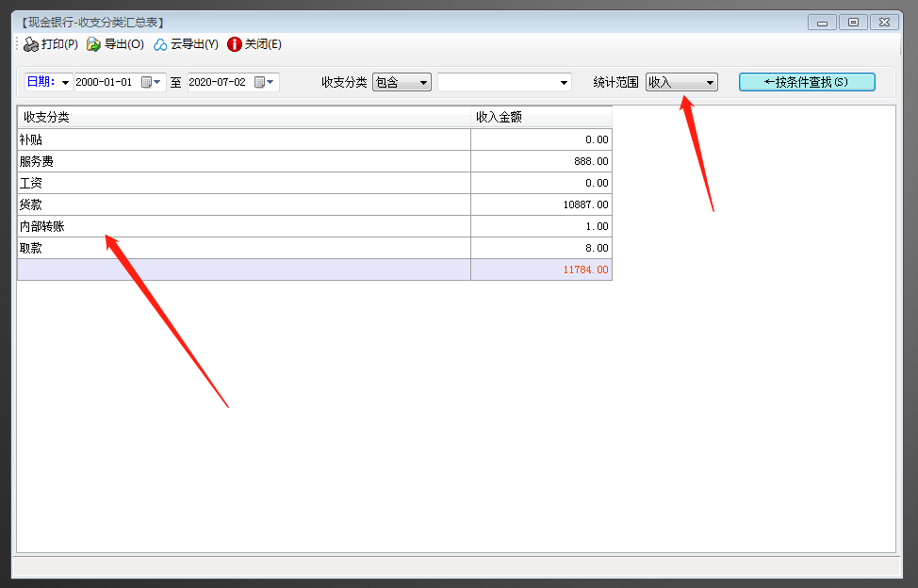Select the 服务费 row
The image size is (918, 588).
pos(243,161)
